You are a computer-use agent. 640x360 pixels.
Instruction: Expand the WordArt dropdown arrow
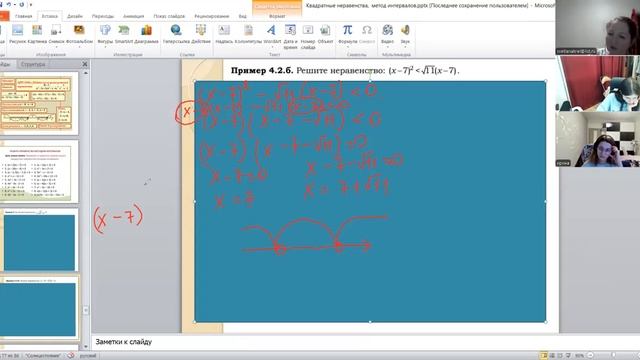pos(272,47)
